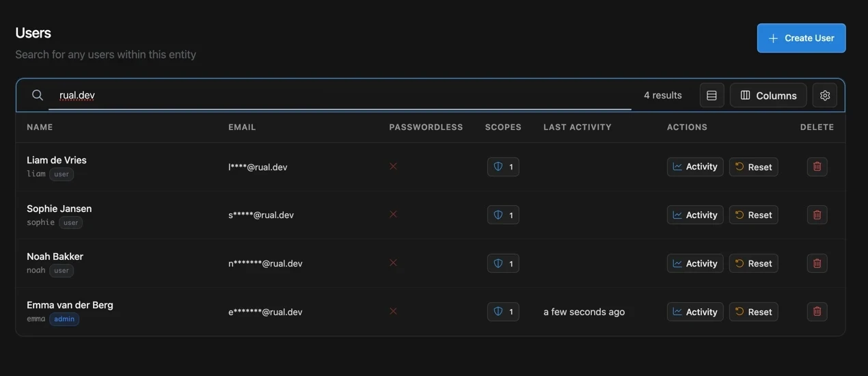Click the user role badge under Liam

(x=62, y=174)
